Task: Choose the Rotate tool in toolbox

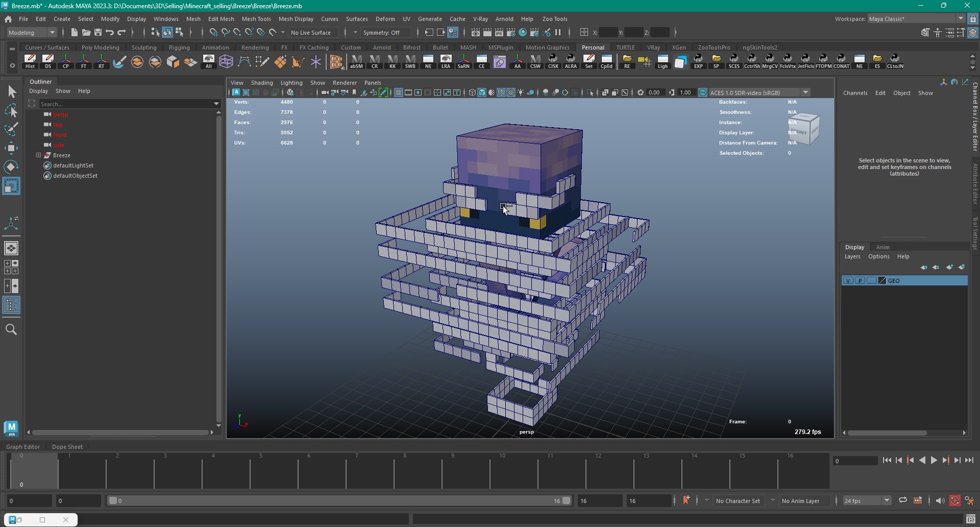Action: pos(11,167)
